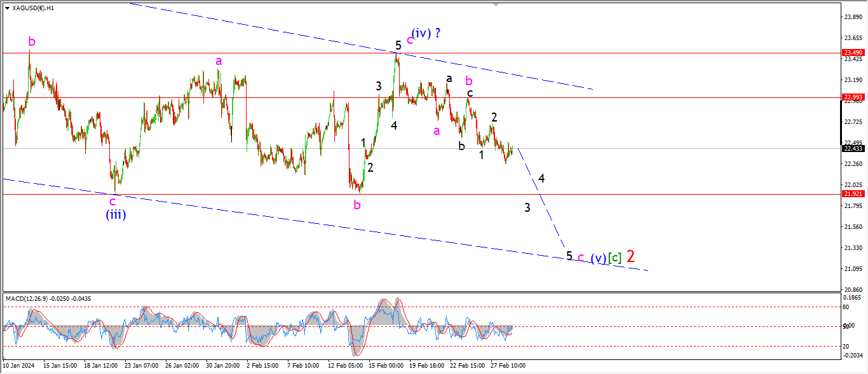Image resolution: width=868 pixels, height=374 pixels.
Task: Click the 21.330 price scale value
Action: tap(852, 248)
